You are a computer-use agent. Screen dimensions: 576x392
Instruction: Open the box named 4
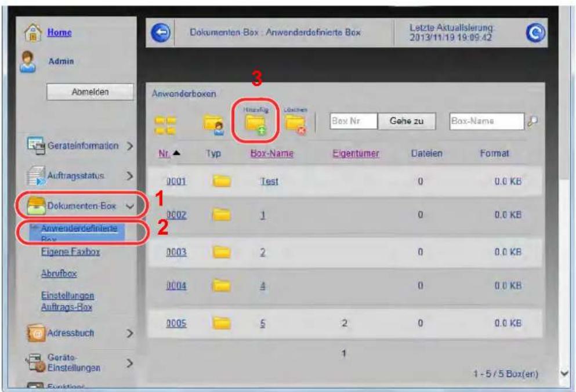pos(263,285)
